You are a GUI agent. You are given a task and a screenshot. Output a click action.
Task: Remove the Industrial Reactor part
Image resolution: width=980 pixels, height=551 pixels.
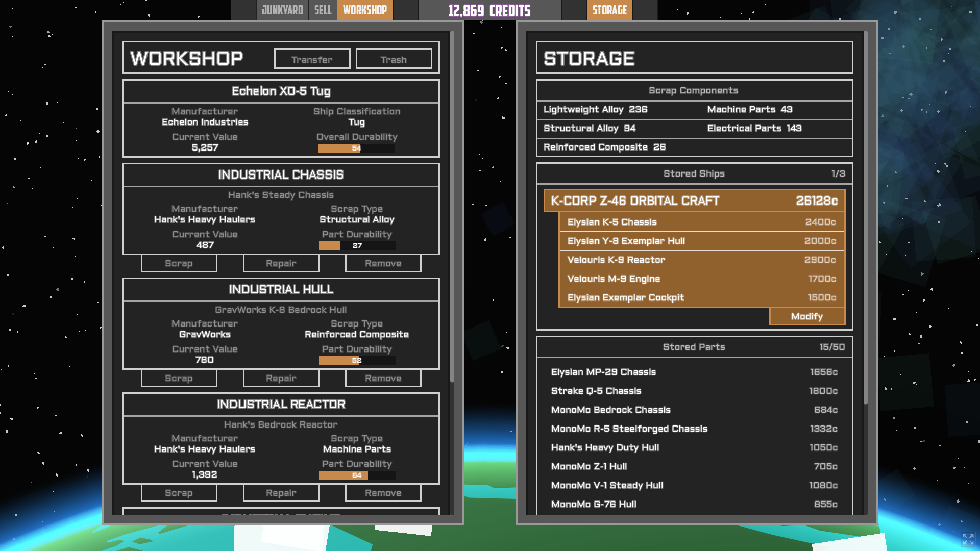pyautogui.click(x=383, y=493)
